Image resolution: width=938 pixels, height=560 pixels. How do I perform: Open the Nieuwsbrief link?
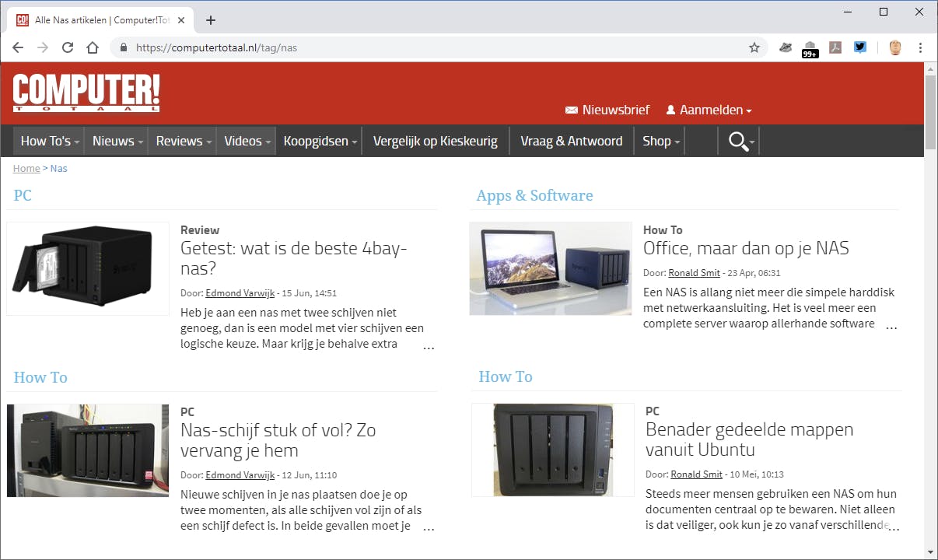coord(616,110)
